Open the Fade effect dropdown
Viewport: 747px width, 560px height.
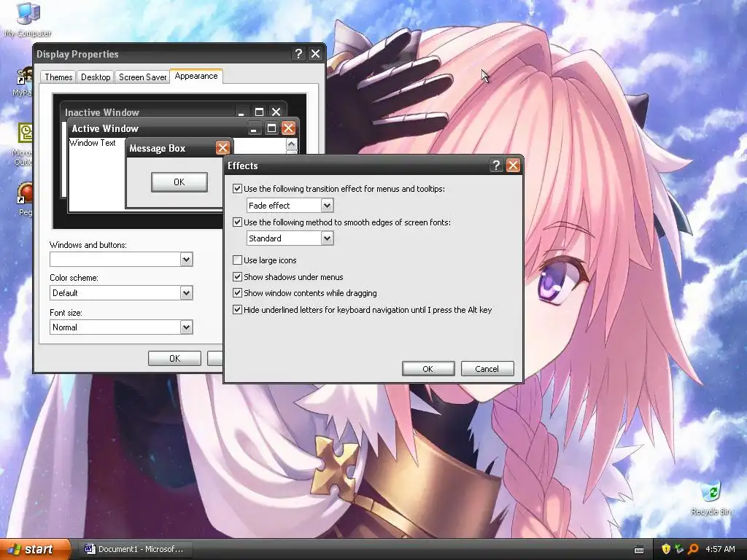327,205
